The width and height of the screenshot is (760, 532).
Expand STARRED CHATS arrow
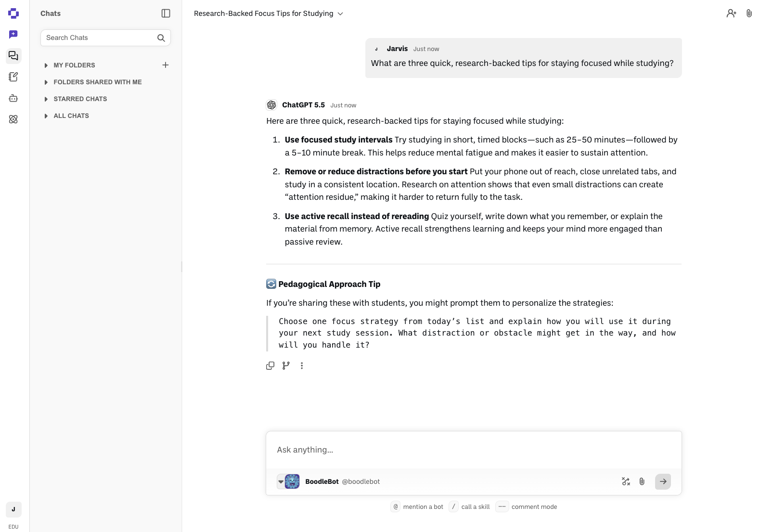46,99
